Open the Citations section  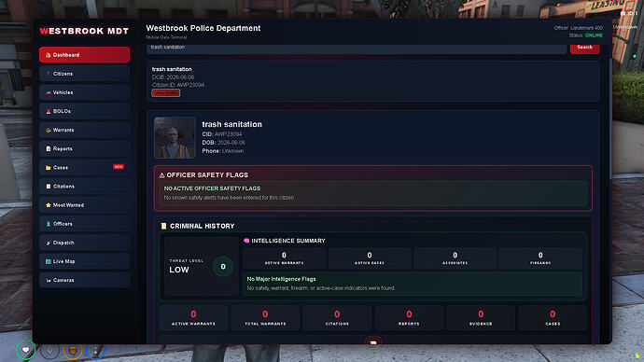coord(84,187)
